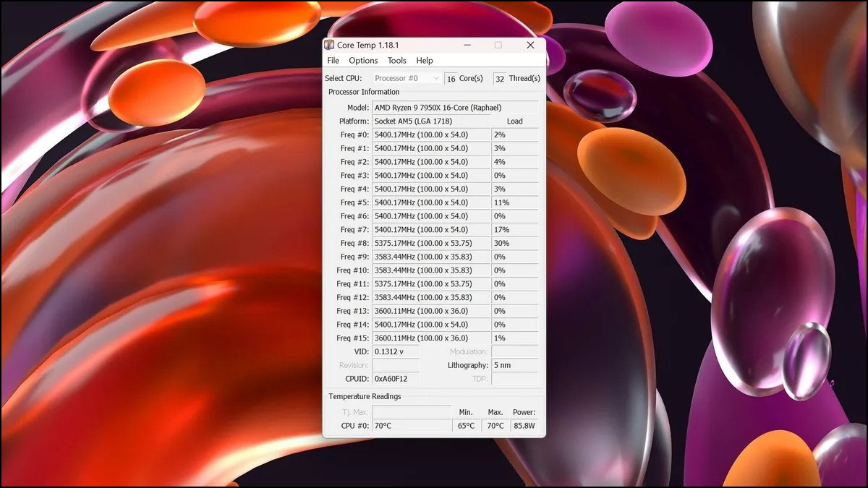Click the CPU #0 temperature 70°C
Viewport: 868px width, 488px height.
pyautogui.click(x=412, y=426)
